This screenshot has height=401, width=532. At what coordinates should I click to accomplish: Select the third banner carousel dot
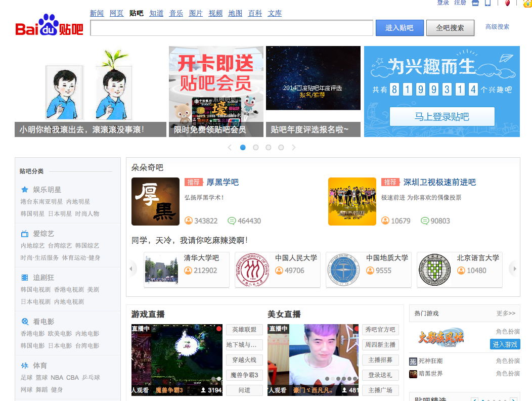(268, 148)
